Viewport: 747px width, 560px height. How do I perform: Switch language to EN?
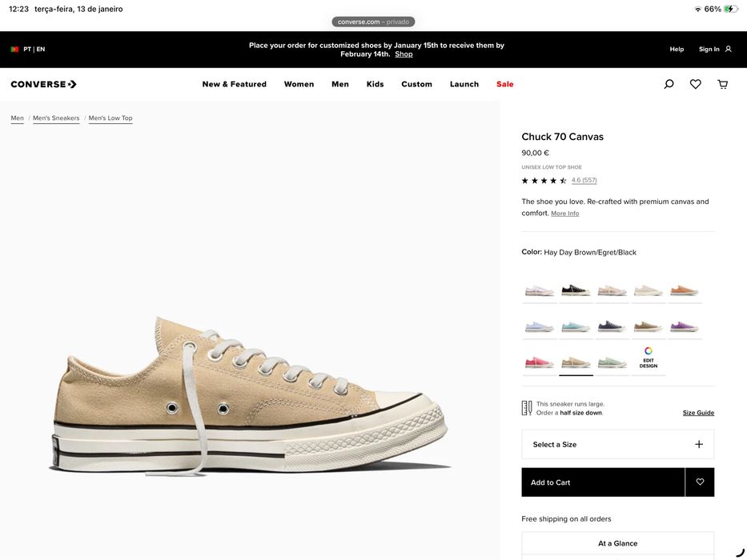pyautogui.click(x=41, y=49)
